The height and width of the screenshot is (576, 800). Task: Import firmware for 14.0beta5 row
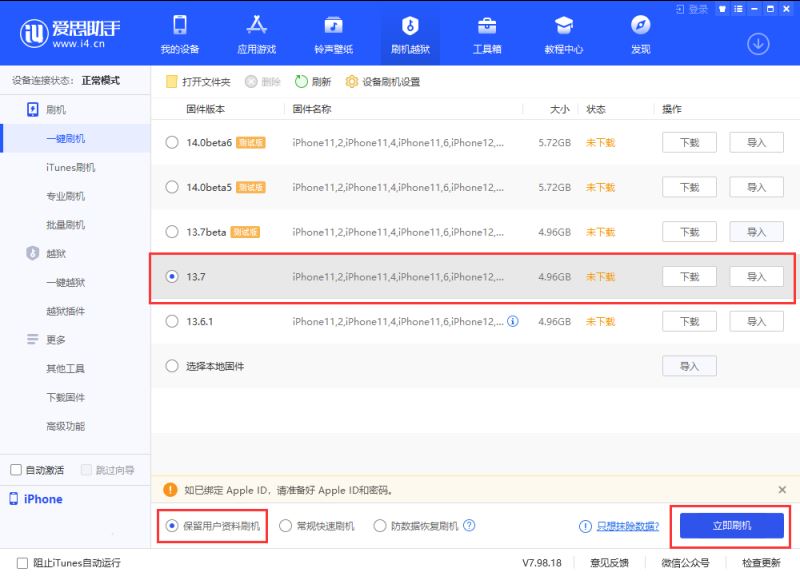[757, 187]
